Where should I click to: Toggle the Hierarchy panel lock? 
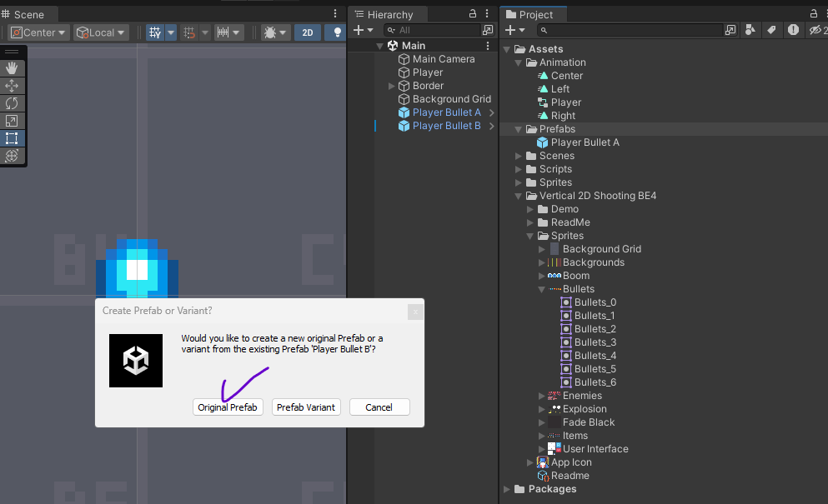click(x=473, y=13)
